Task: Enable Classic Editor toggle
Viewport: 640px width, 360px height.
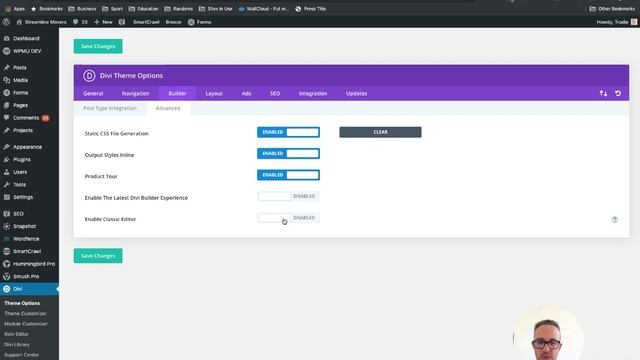Action: click(x=288, y=218)
